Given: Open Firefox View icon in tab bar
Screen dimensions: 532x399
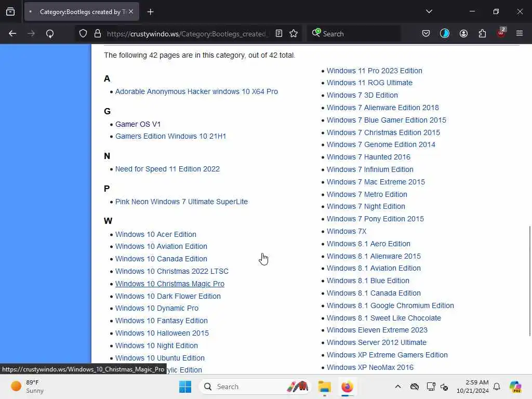Looking at the screenshot, I should (10, 11).
